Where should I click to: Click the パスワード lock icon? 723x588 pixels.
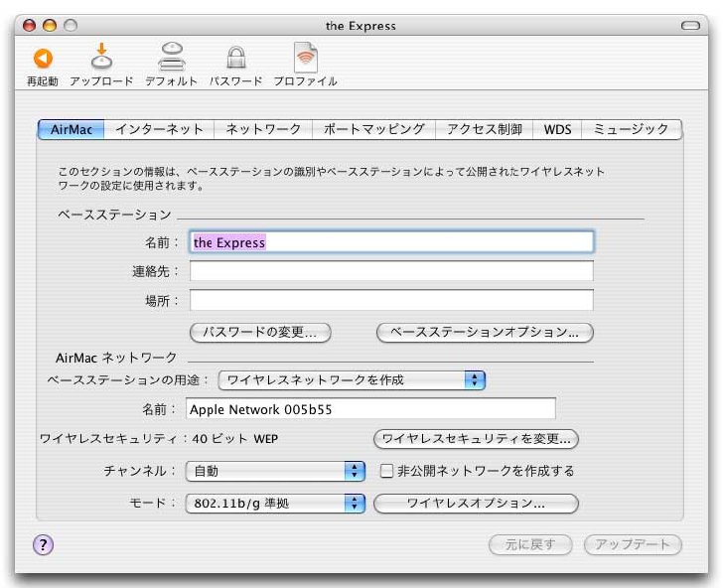[235, 59]
